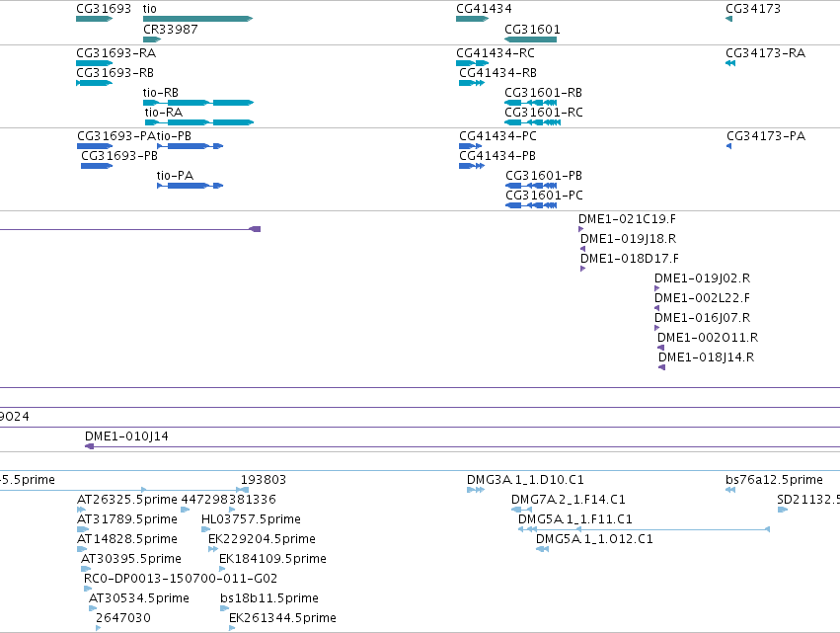This screenshot has width=840, height=633.
Task: Select EST AT14828.5prime
Action: (x=127, y=540)
